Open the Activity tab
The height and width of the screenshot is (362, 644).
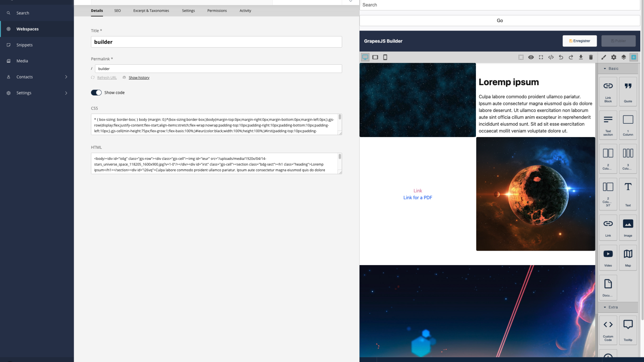coord(245,11)
